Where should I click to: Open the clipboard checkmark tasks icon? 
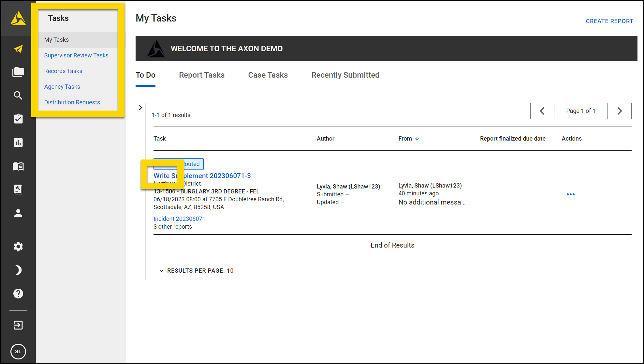[x=18, y=119]
